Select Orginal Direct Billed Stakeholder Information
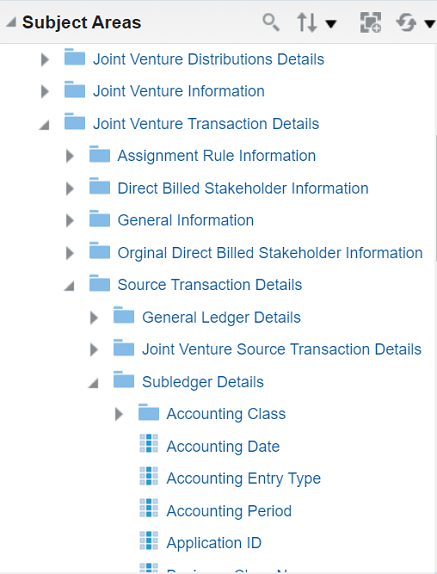 pos(270,253)
